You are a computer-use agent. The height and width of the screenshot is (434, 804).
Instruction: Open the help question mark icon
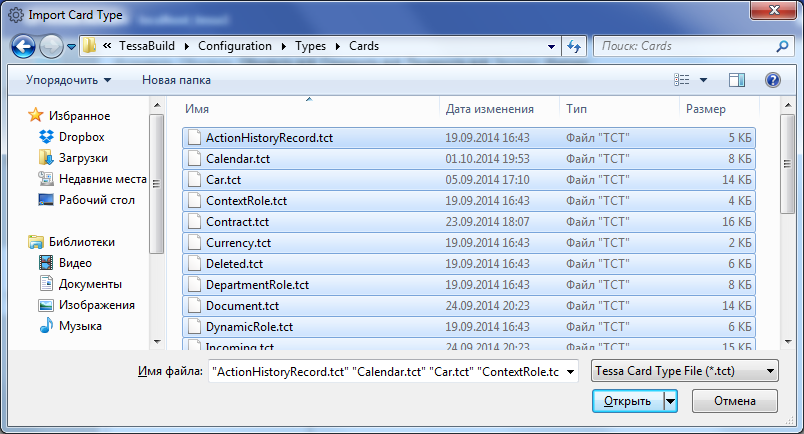772,80
